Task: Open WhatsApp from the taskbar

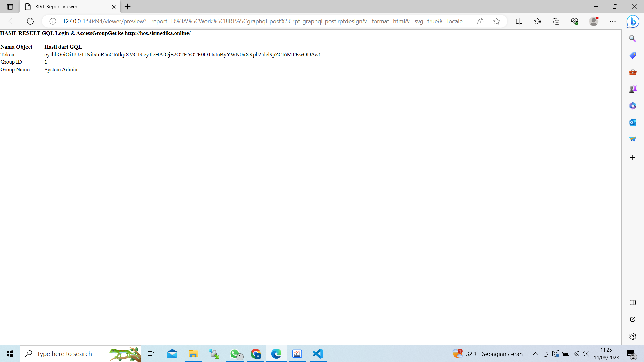Action: click(x=235, y=354)
